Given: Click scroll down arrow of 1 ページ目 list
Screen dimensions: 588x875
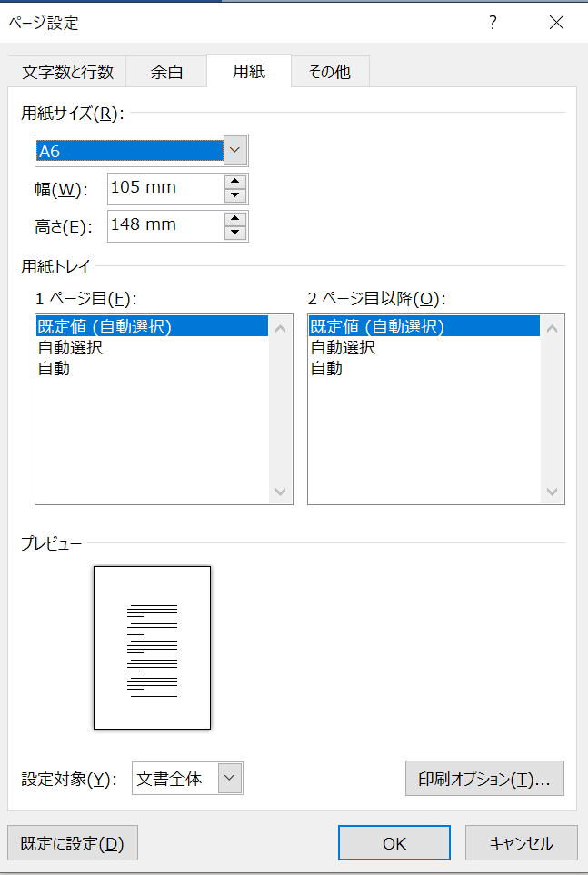Looking at the screenshot, I should [280, 492].
